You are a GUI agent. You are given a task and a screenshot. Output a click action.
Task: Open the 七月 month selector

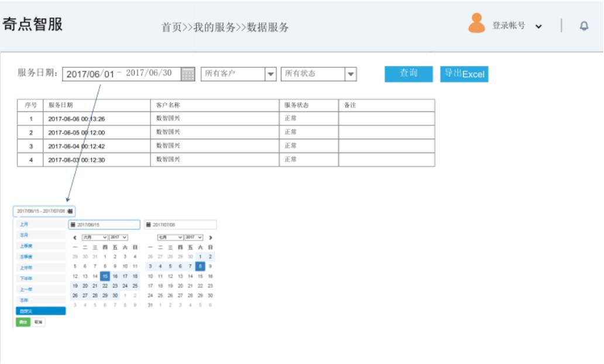coord(170,238)
